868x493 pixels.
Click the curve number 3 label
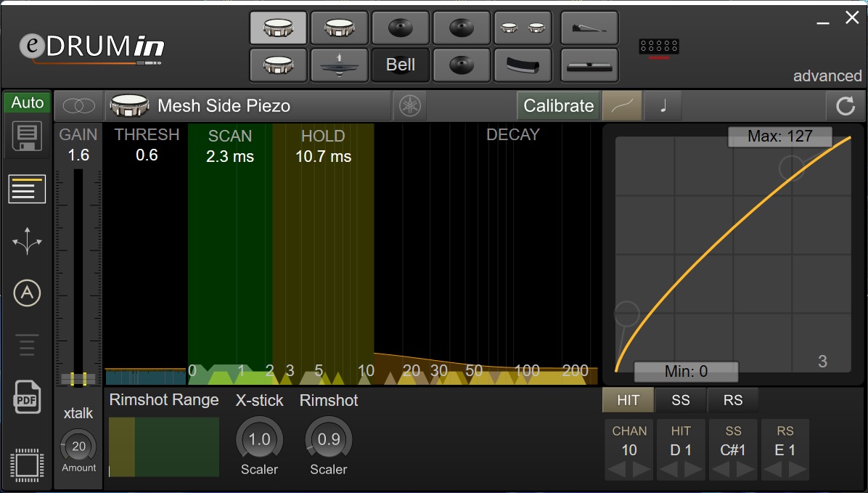pyautogui.click(x=822, y=361)
